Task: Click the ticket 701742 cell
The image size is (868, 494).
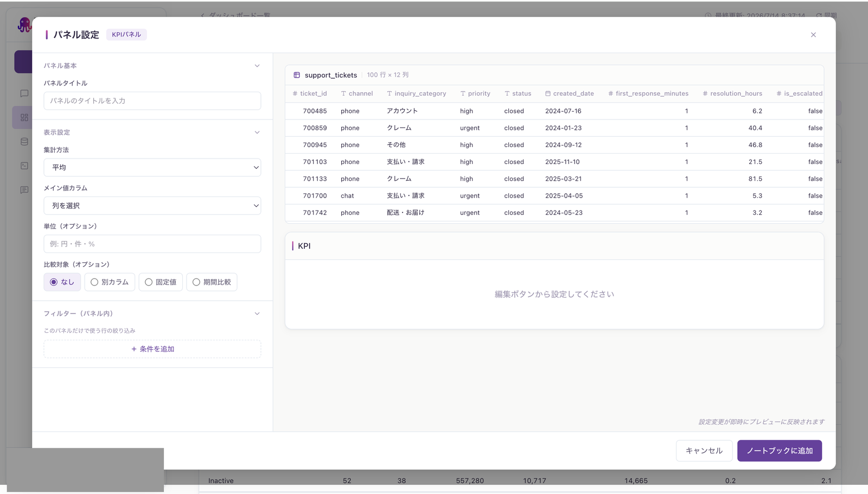Action: (315, 213)
